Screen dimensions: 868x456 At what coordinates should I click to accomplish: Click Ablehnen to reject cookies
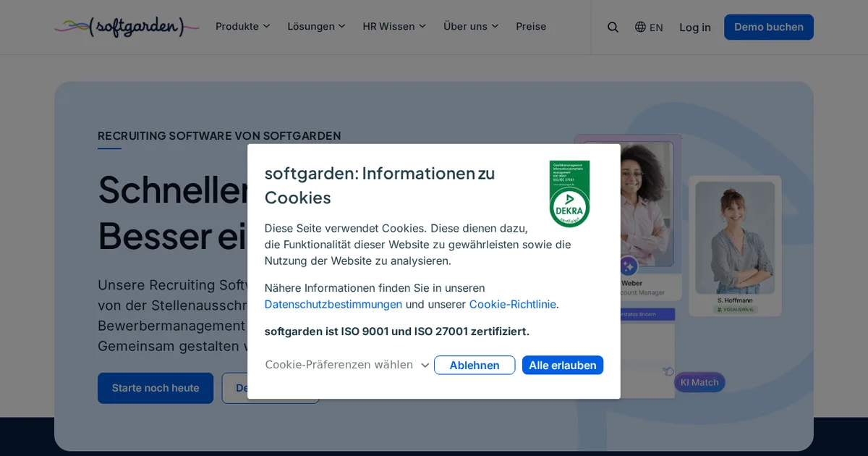tap(475, 365)
